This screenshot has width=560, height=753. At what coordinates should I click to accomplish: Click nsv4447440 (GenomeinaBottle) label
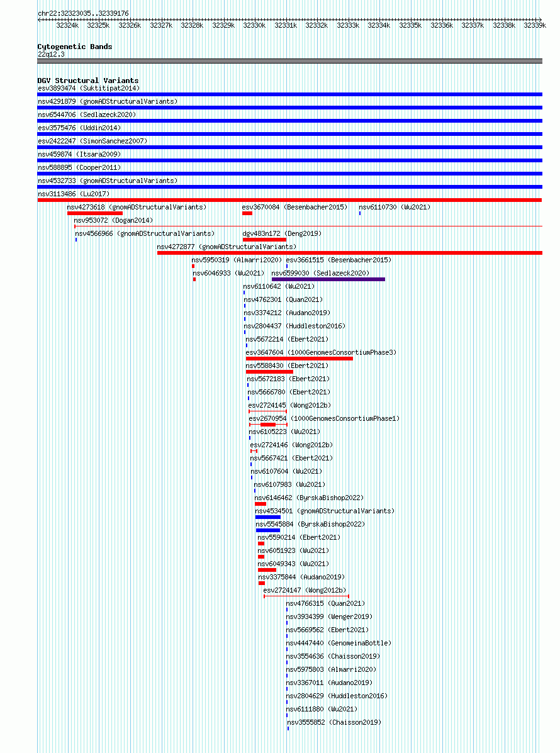(x=339, y=643)
